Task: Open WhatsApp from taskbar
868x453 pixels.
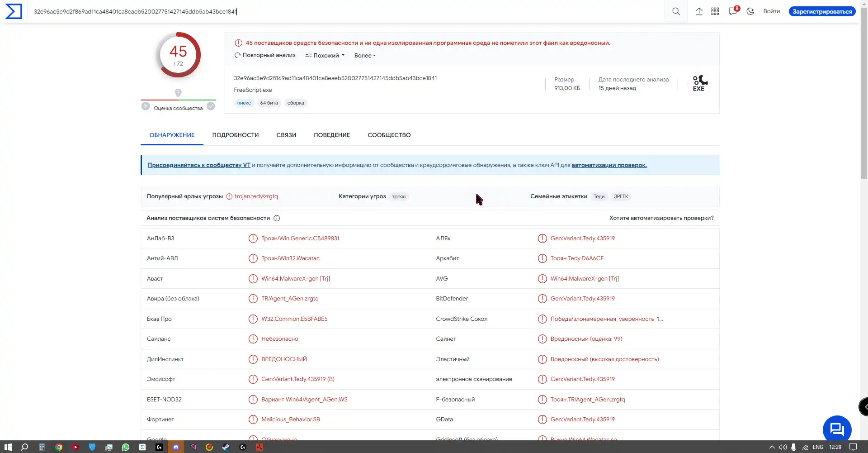Action: (x=126, y=447)
